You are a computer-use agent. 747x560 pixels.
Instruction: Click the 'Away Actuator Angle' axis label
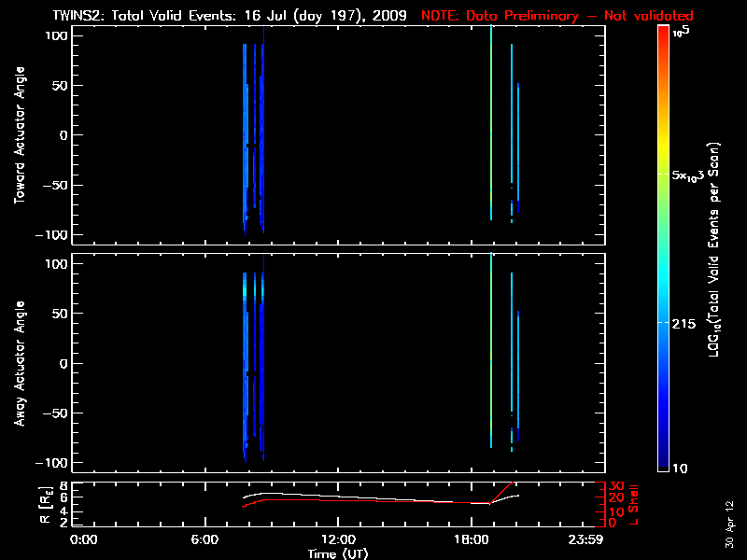click(x=17, y=364)
